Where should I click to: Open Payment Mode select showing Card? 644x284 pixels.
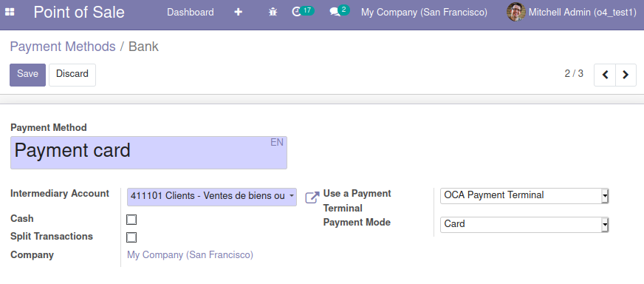[524, 225]
